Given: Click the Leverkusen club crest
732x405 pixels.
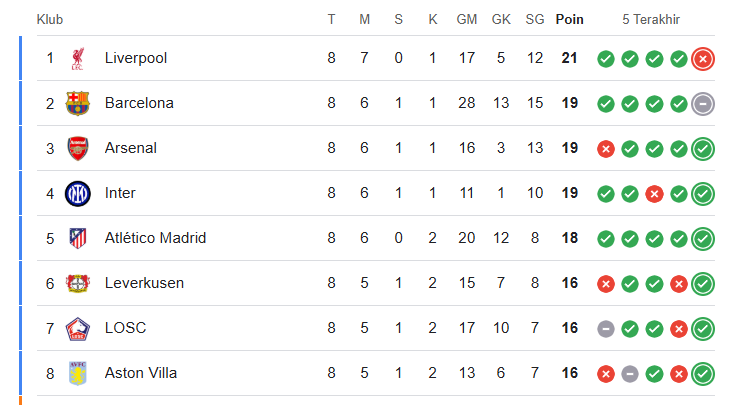Looking at the screenshot, I should (x=77, y=283).
